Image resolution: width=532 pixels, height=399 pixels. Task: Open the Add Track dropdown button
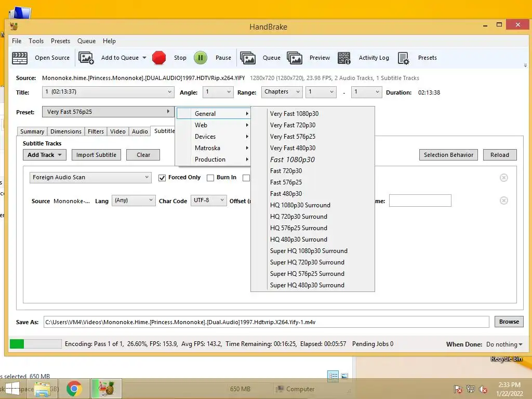[x=45, y=155]
